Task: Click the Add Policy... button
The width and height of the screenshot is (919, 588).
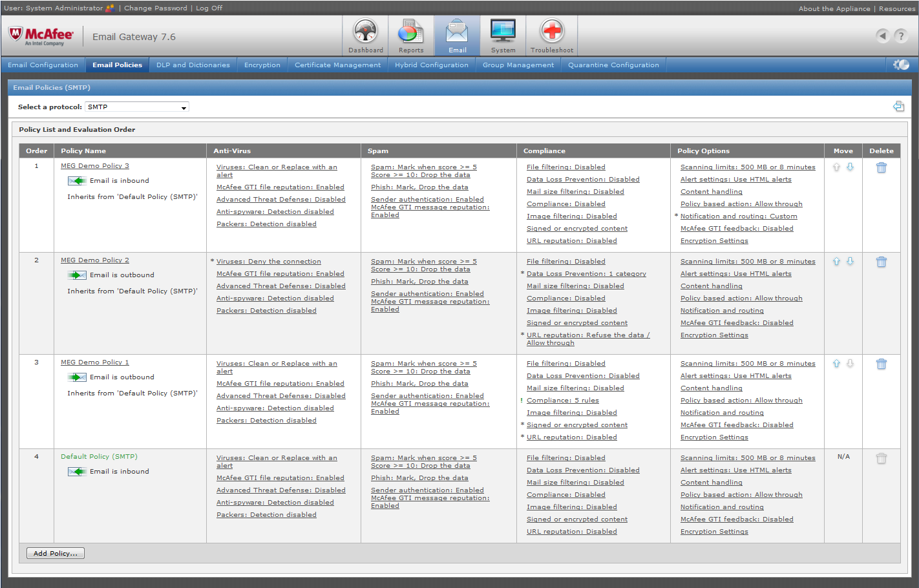Action: (x=56, y=553)
